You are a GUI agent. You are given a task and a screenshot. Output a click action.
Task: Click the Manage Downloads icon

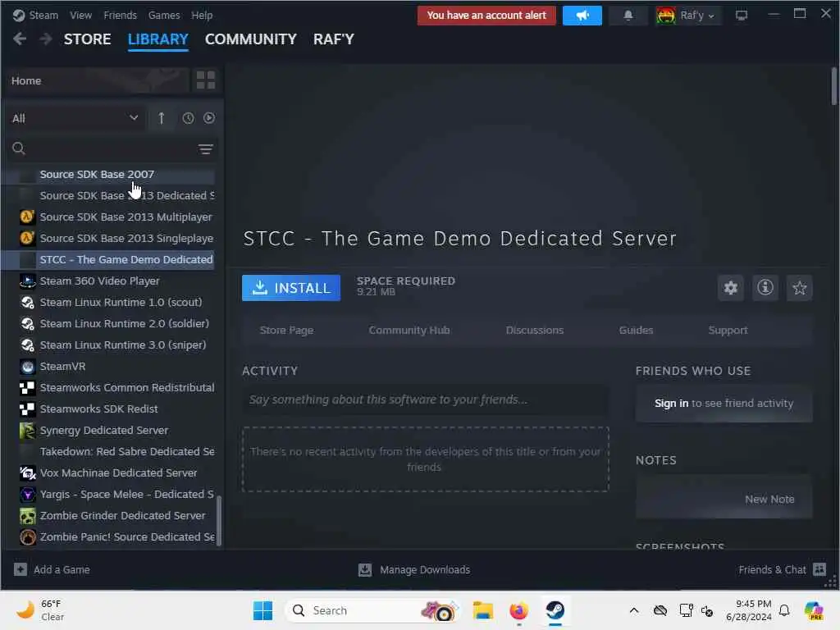point(365,569)
